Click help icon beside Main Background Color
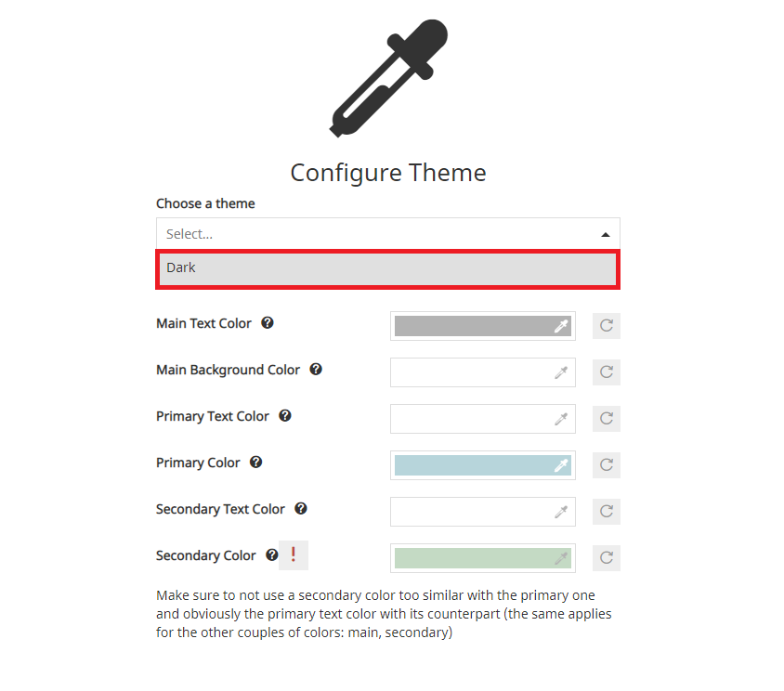 click(316, 370)
